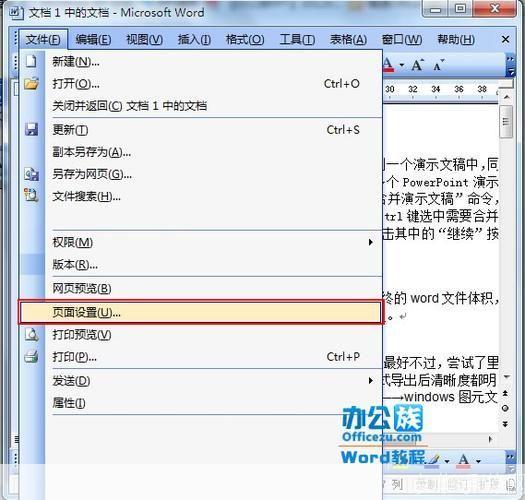This screenshot has width=525, height=500.
Task: Click the print preview magnifier icon
Action: (x=31, y=335)
